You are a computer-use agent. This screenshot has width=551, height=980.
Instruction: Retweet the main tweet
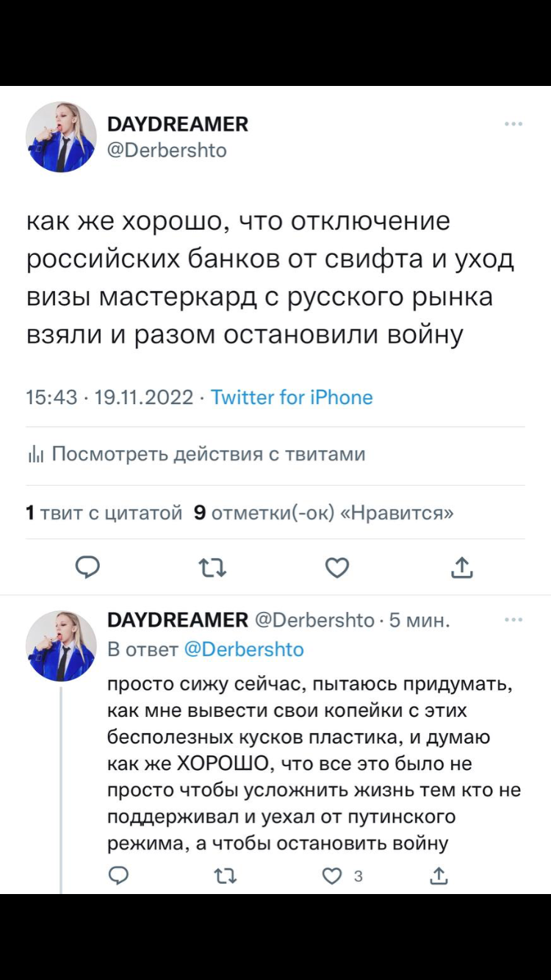click(212, 567)
